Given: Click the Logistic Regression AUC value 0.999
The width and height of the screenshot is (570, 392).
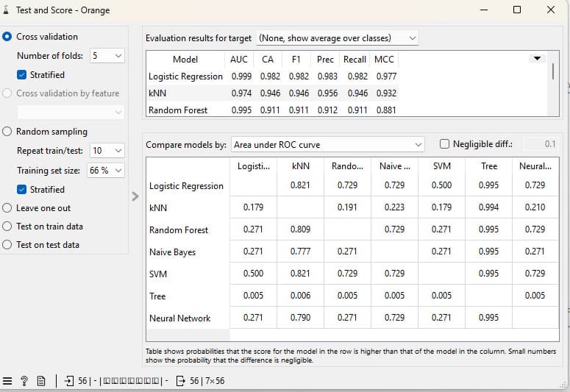Looking at the screenshot, I should pos(241,76).
